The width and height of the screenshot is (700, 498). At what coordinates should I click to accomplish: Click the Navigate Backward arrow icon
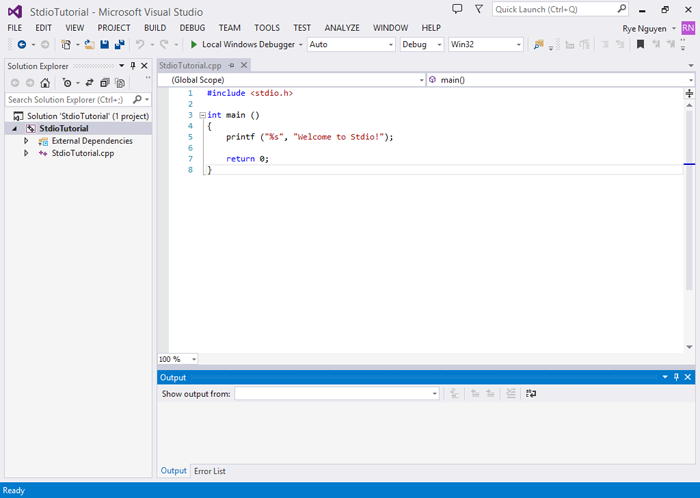pyautogui.click(x=21, y=44)
